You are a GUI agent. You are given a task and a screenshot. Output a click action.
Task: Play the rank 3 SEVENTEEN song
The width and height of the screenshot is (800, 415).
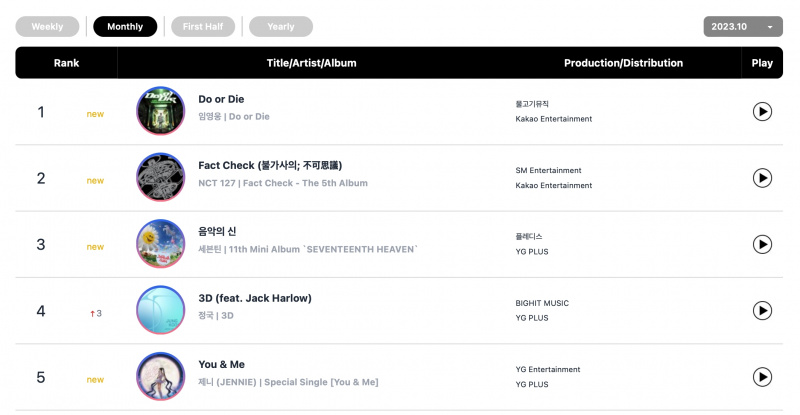762,245
